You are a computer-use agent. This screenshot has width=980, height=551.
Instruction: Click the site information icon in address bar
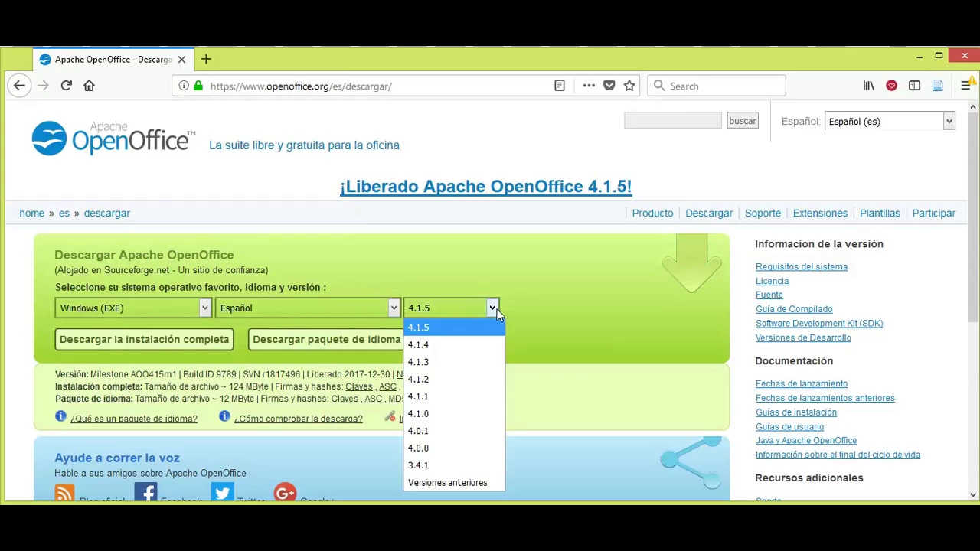tap(184, 86)
